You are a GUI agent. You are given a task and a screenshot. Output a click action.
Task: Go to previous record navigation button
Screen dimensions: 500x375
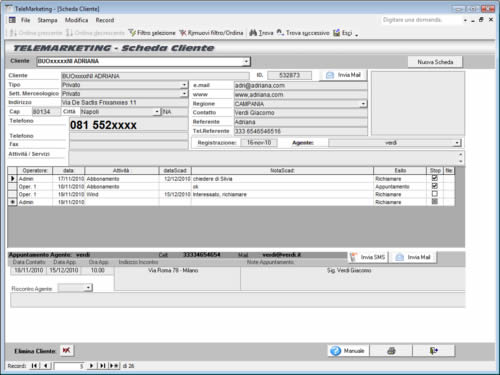click(45, 366)
